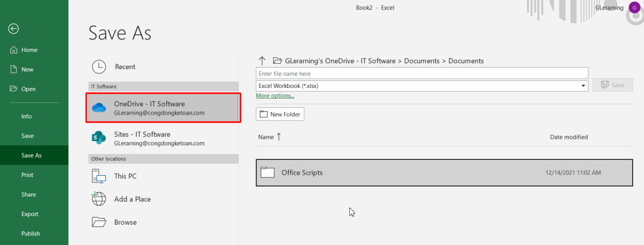Screen dimensions: 644x245
Task: Click the Browse folder icon
Action: [99, 222]
